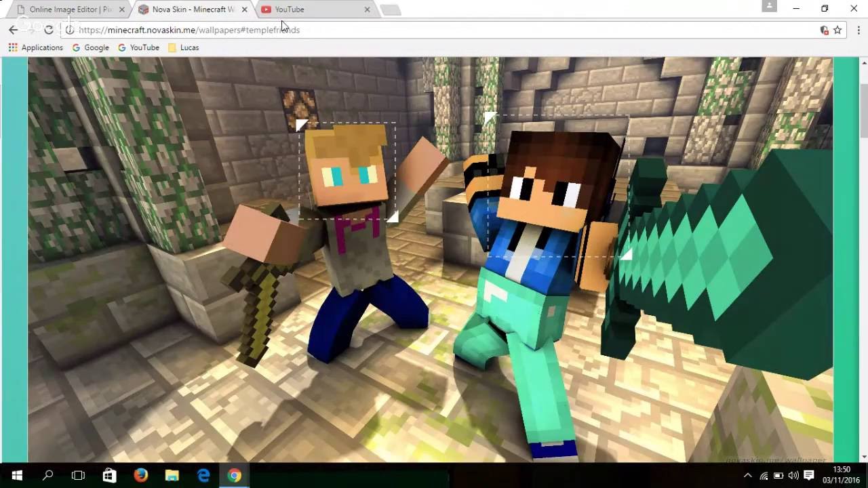Minimize the Chrome window
The width and height of the screenshot is (868, 488).
click(x=796, y=8)
